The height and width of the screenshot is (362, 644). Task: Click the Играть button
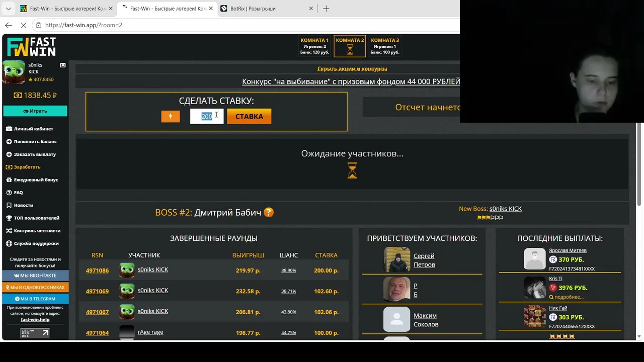[x=35, y=111]
